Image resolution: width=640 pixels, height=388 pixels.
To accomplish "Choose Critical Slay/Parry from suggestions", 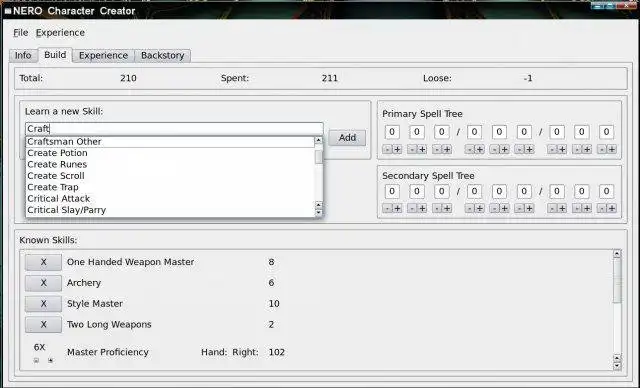I will [170, 210].
